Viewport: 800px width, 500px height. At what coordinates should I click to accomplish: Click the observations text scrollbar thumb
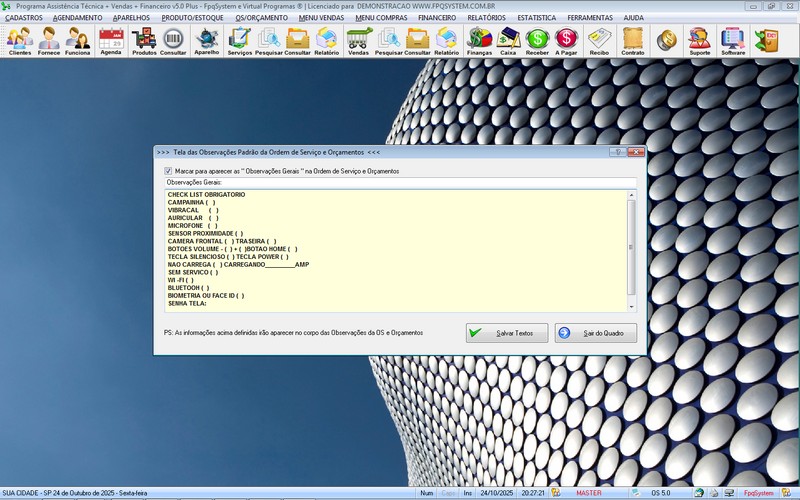point(632,247)
